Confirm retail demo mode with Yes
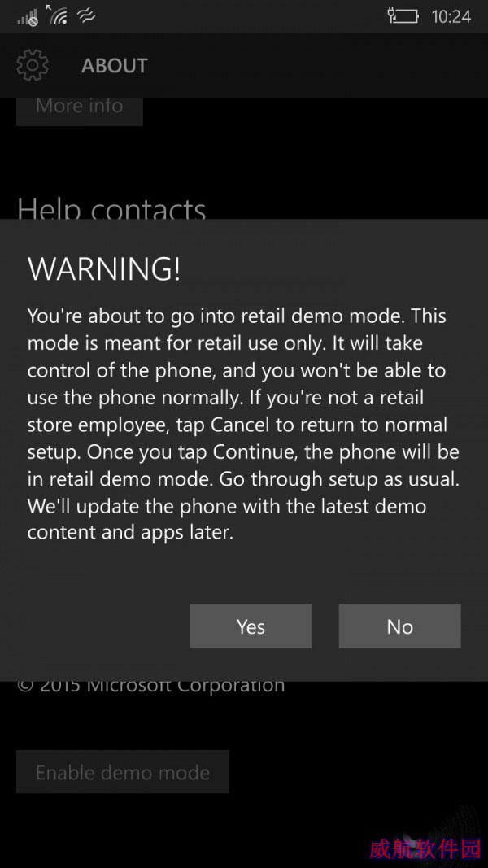488x868 pixels. click(251, 626)
